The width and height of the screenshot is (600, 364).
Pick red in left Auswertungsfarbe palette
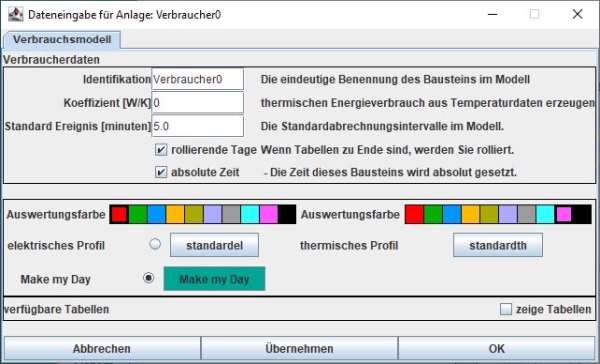tap(119, 214)
